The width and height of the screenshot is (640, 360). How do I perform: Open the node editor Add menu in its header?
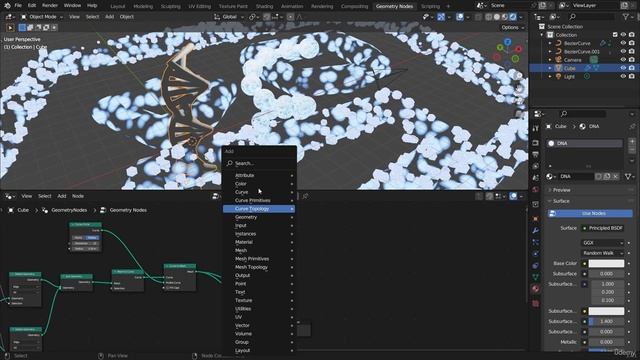[62, 196]
